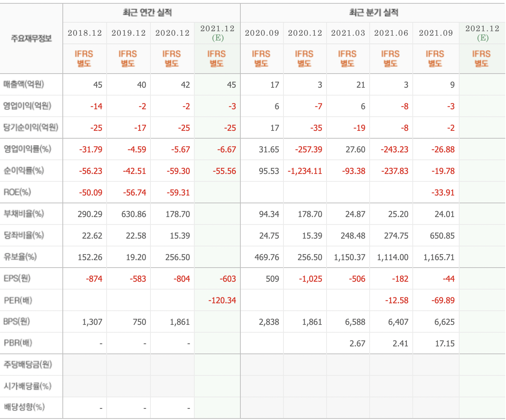The height and width of the screenshot is (420, 506).
Task: Click the ROE(%) row label
Action: [17, 192]
